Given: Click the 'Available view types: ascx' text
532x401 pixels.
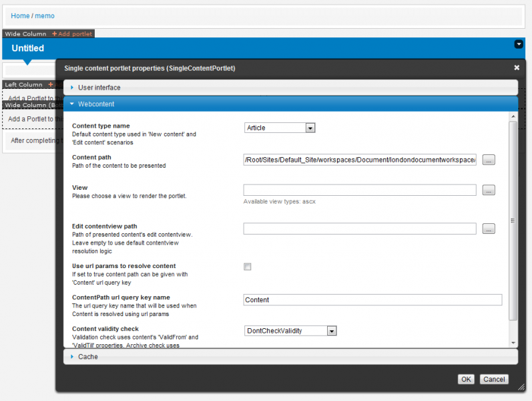Looking at the screenshot, I should 279,202.
